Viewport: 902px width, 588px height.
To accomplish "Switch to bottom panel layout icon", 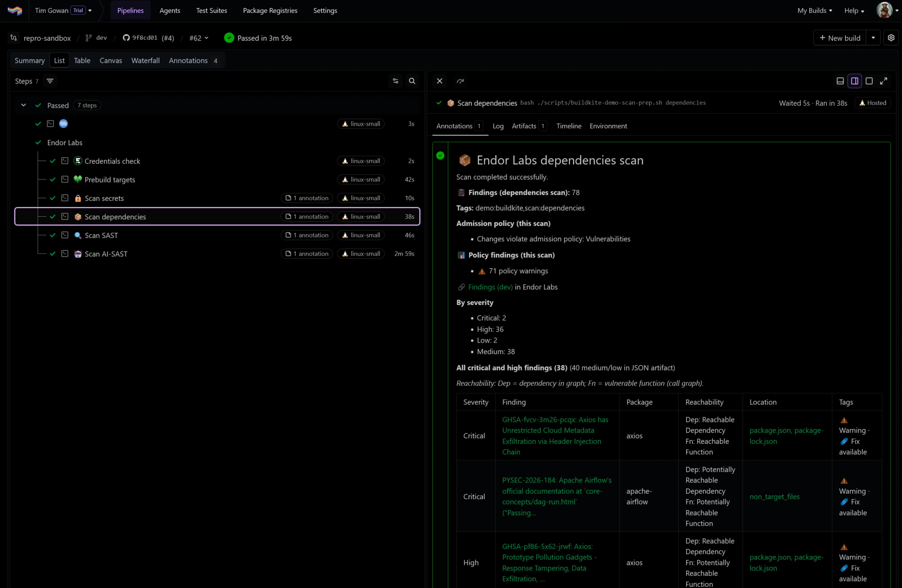I will coord(840,81).
